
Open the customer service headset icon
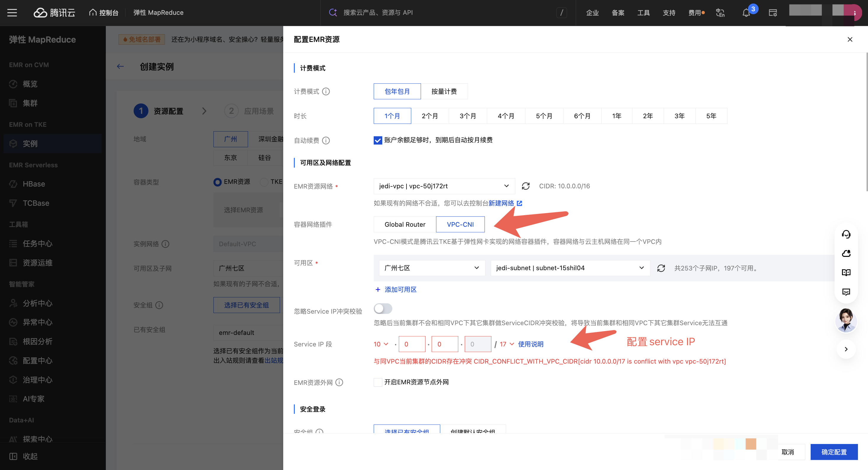(x=846, y=234)
